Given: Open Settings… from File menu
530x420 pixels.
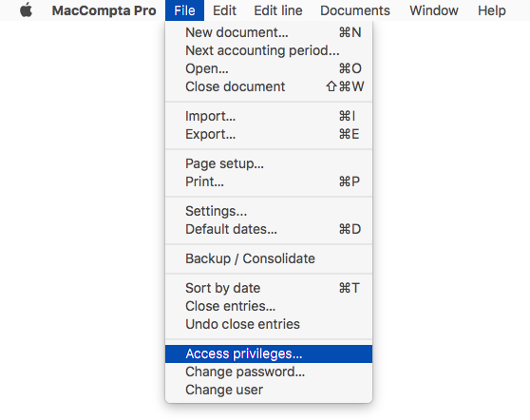Looking at the screenshot, I should pos(269,211).
